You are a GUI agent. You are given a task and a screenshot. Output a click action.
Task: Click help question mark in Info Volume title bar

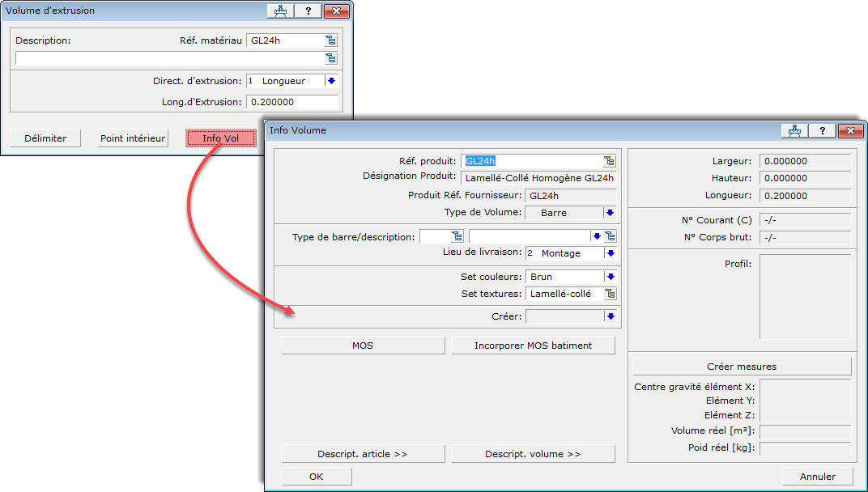(x=823, y=131)
